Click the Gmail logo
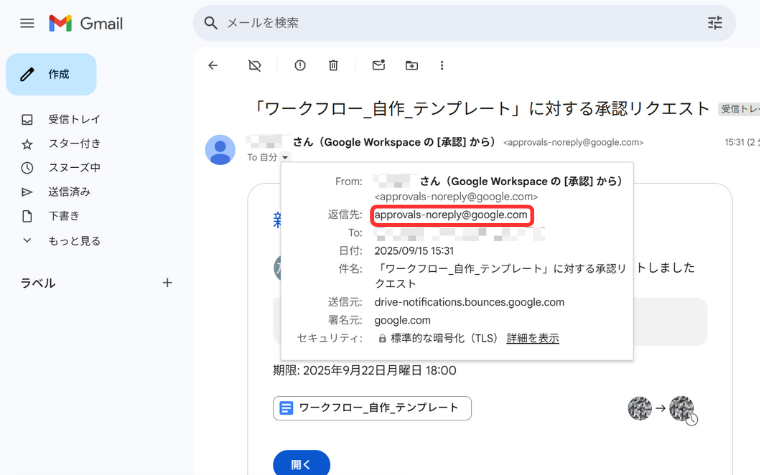This screenshot has width=760, height=475. point(86,23)
